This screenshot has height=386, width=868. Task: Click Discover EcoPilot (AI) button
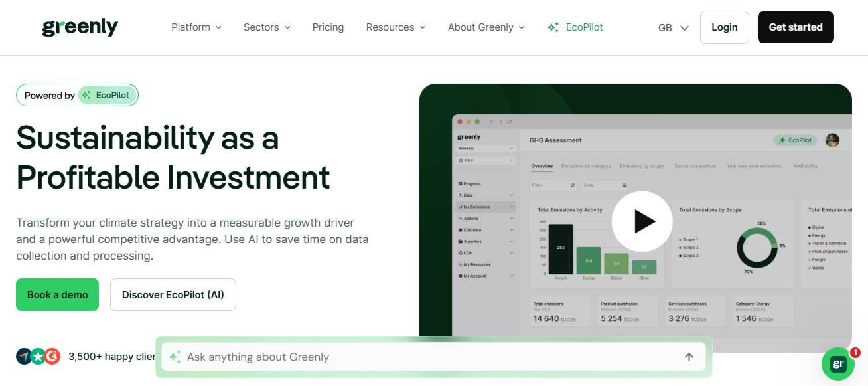pos(173,294)
